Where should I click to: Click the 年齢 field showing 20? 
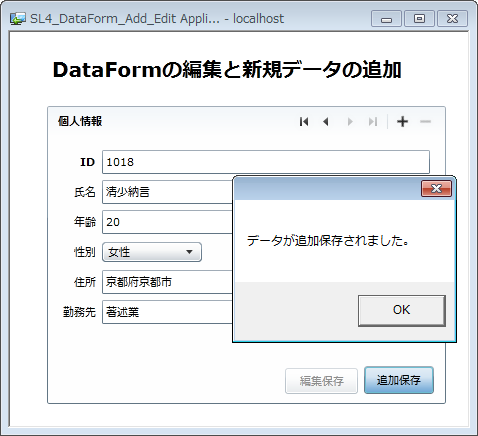(167, 222)
